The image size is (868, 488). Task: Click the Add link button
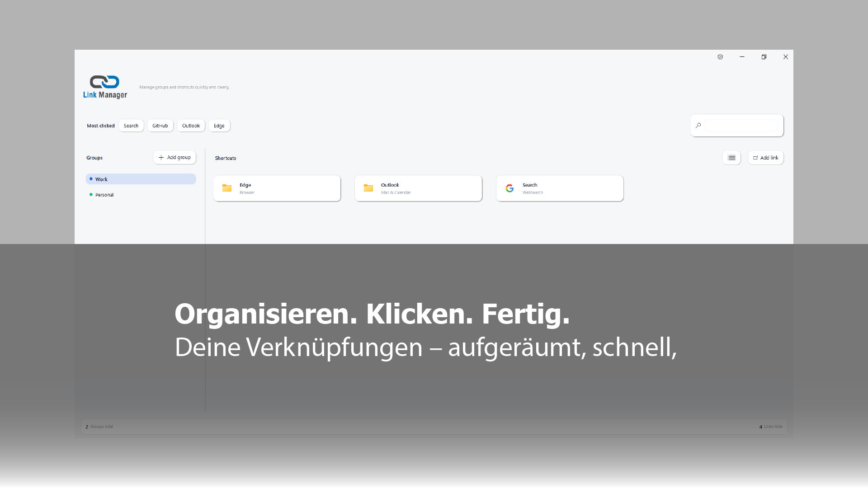click(765, 157)
